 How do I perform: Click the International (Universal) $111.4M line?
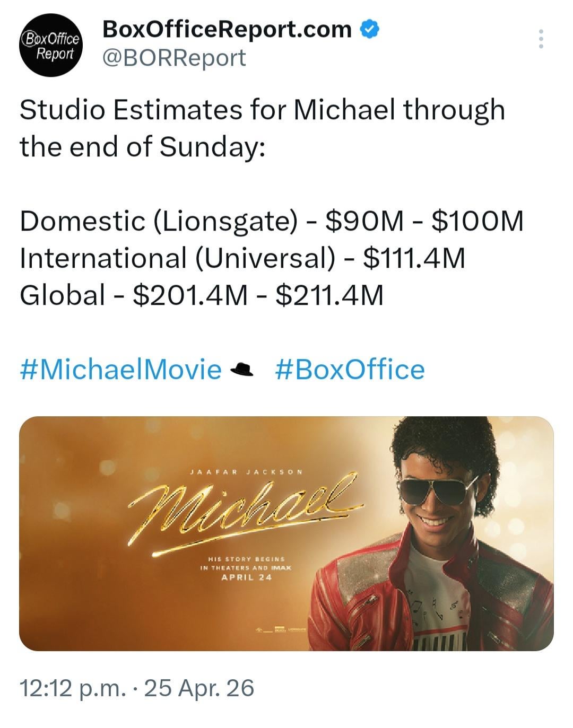[242, 258]
